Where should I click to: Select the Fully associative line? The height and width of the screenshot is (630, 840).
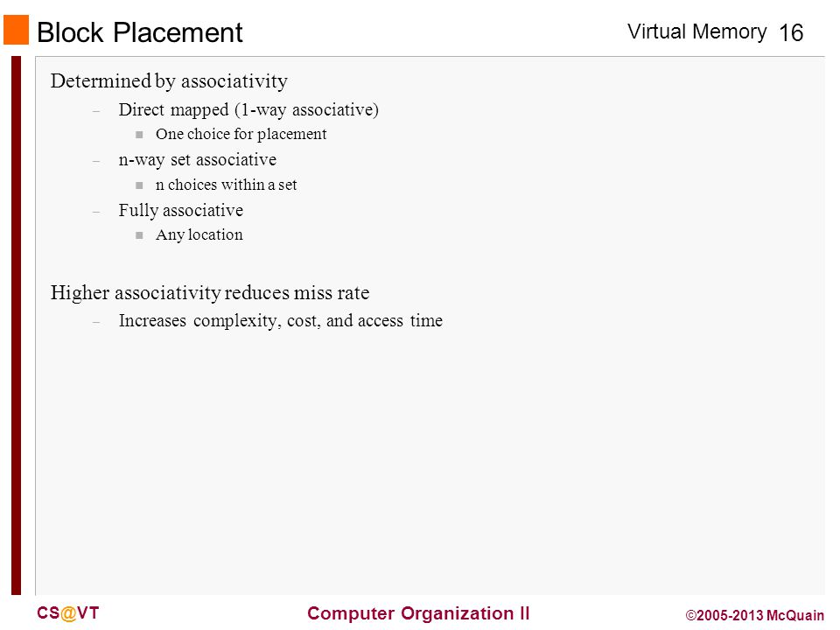tap(181, 211)
